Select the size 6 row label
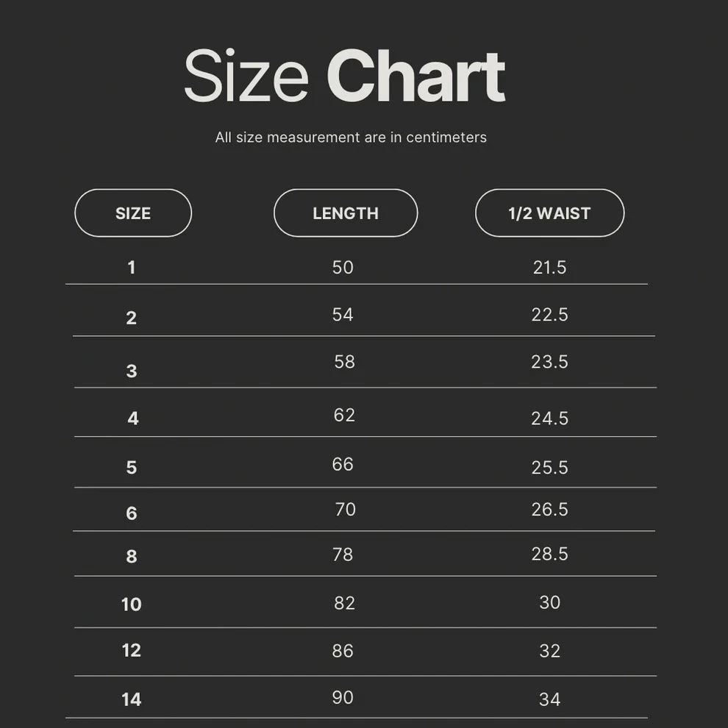The width and height of the screenshot is (728, 728). click(132, 513)
